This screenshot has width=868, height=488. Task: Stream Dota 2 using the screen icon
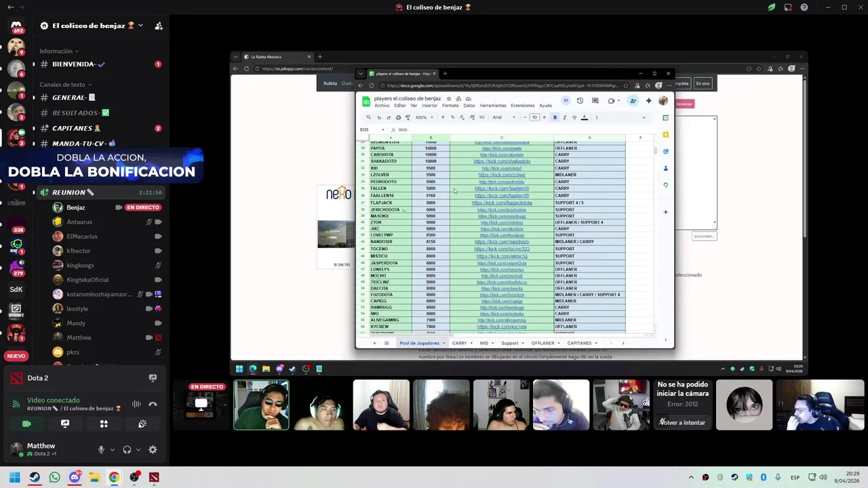153,378
